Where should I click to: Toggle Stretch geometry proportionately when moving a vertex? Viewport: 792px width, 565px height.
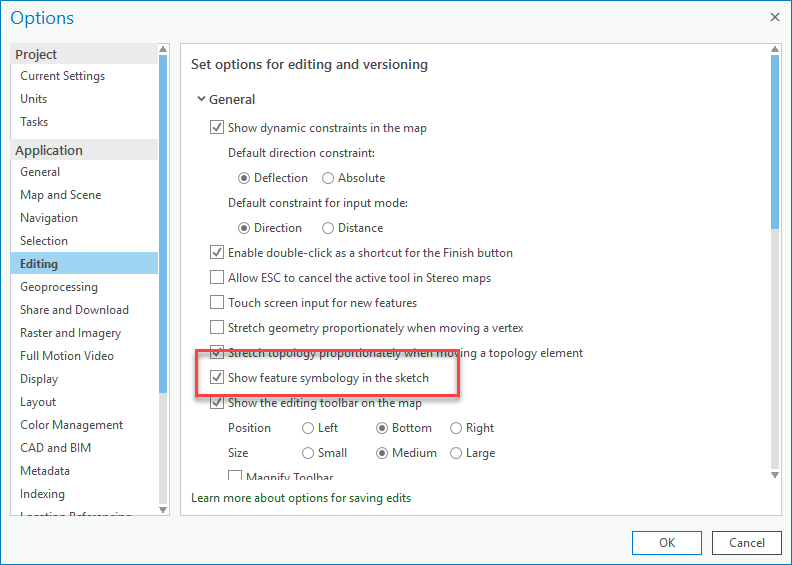[217, 327]
